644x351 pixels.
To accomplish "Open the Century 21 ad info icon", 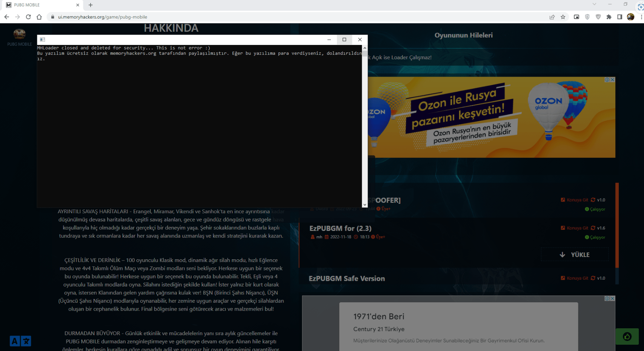I will click(x=607, y=299).
